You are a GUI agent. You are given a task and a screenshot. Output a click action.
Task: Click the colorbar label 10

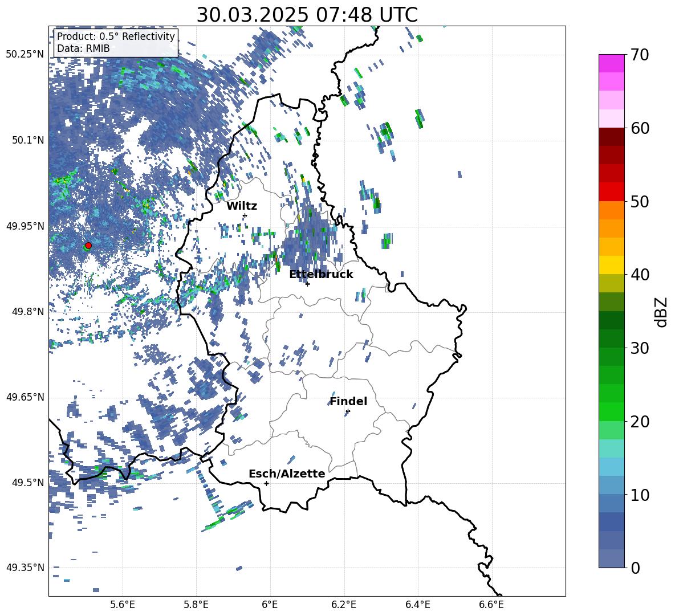click(640, 495)
